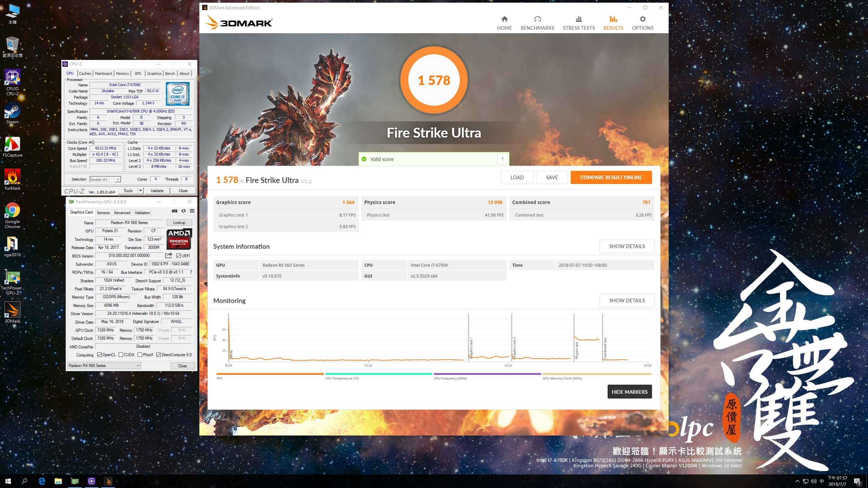This screenshot has width=868, height=488.
Task: Show hidden system tray icons
Action: [797, 481]
